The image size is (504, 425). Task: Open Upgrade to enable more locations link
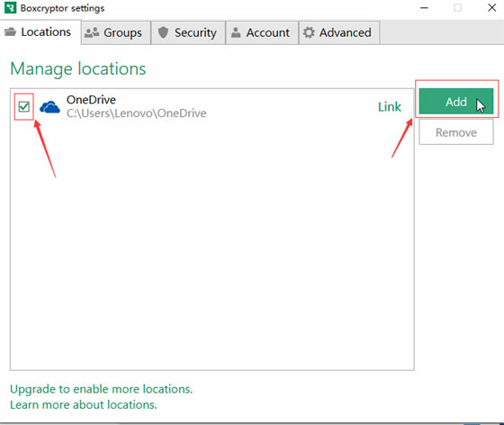coord(101,389)
